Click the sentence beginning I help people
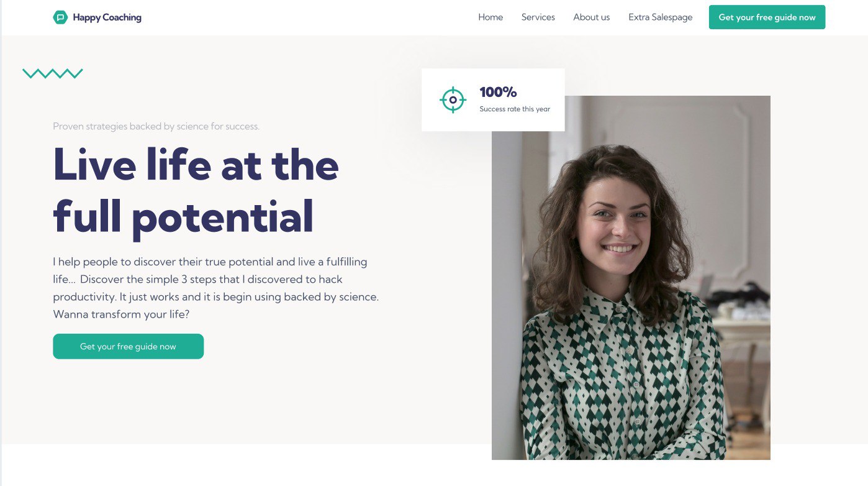Viewport: 868px width, 486px height. click(210, 262)
